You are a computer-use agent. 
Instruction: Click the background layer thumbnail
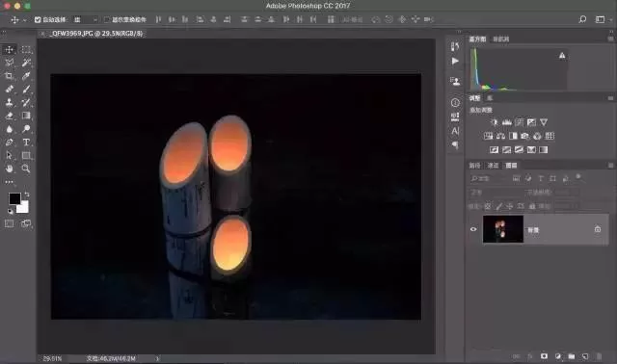(503, 229)
